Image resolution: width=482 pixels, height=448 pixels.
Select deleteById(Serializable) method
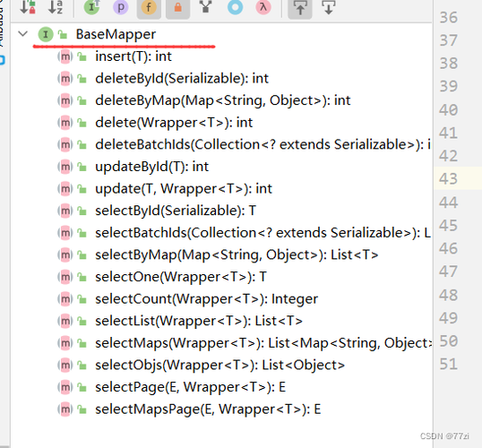(x=182, y=79)
